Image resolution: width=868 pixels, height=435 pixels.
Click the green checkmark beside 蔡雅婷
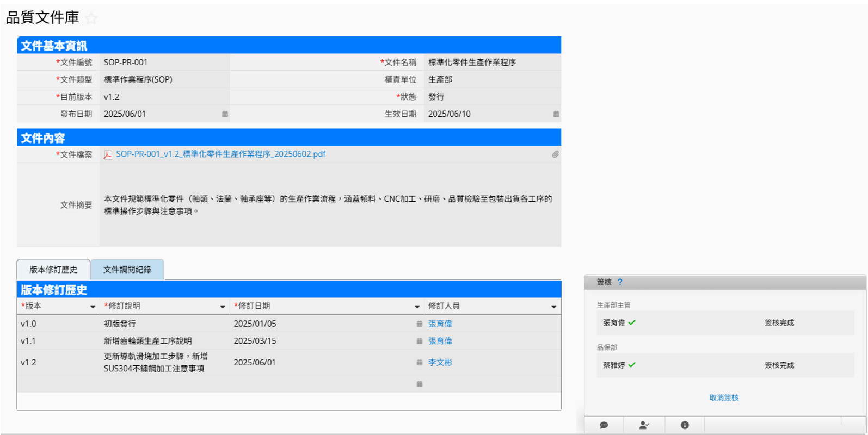[632, 365]
